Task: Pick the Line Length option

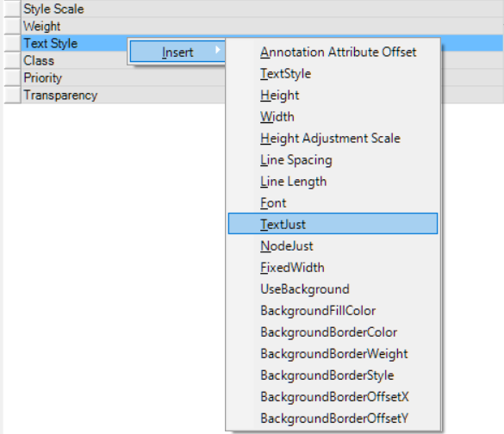Action: pos(333,181)
